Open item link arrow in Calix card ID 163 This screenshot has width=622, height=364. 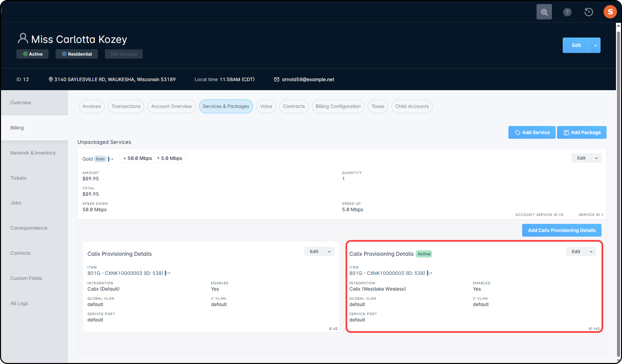(x=430, y=273)
